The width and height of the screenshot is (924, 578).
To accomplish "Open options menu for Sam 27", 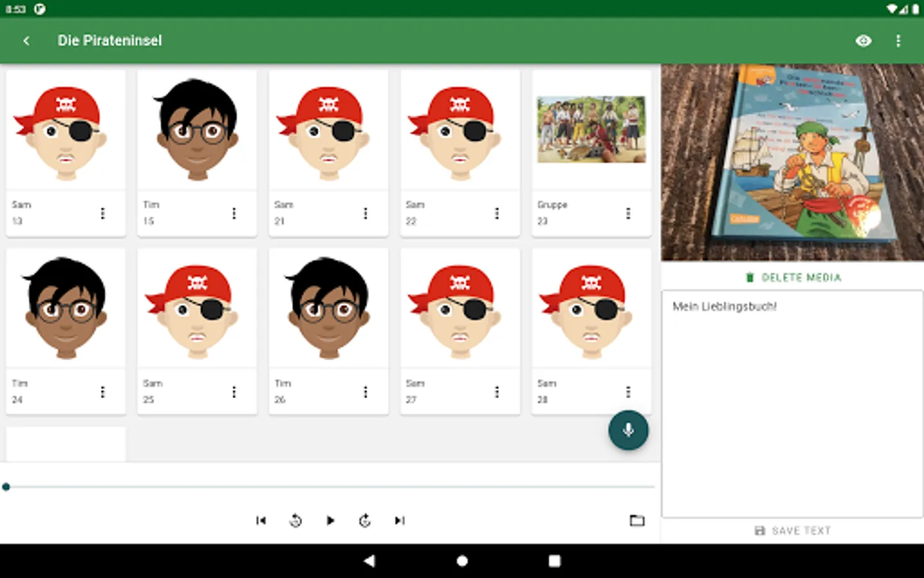I will pos(497,392).
